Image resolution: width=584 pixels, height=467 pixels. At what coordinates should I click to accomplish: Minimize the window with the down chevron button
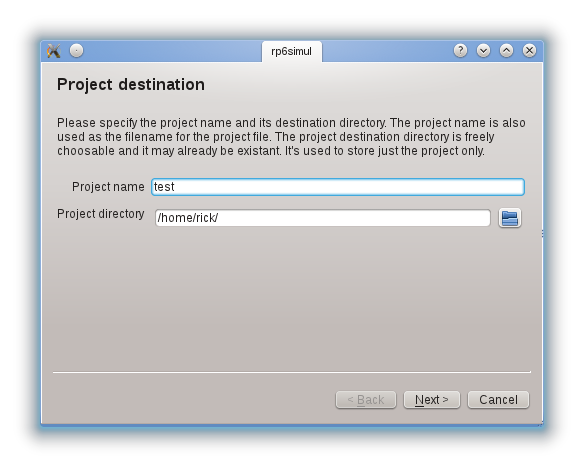[x=483, y=50]
